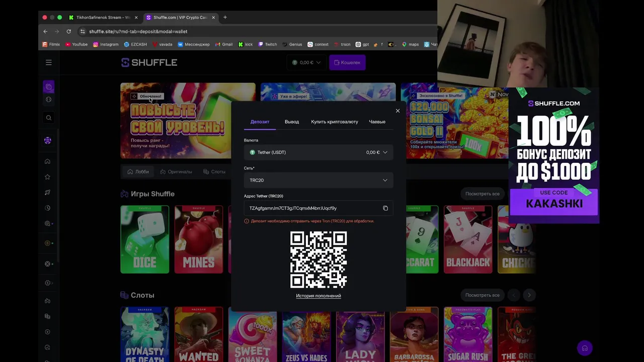644x362 pixels.
Task: Open the BLACKJACK game thumbnail
Action: [468, 239]
